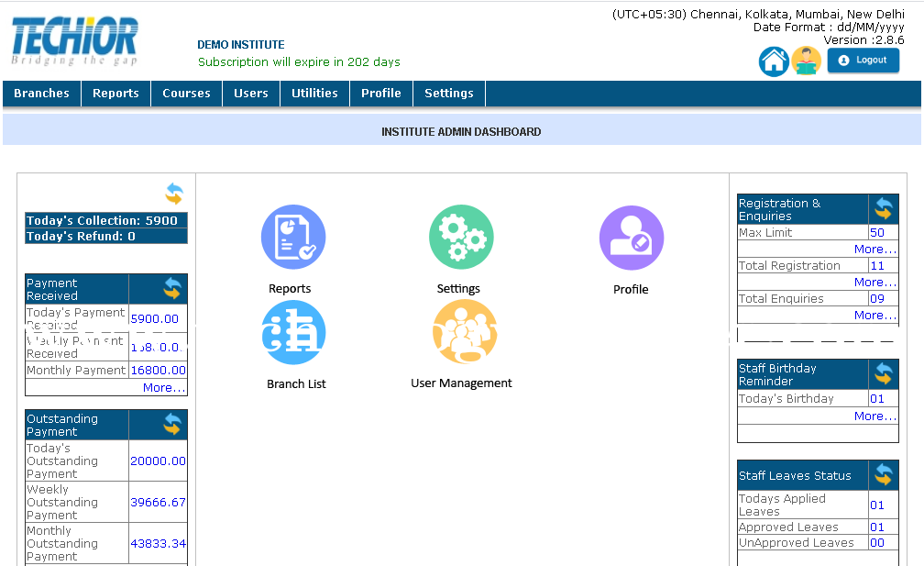Open the Reports circular dashboard icon
Screen dimensions: 924x566
(293, 237)
